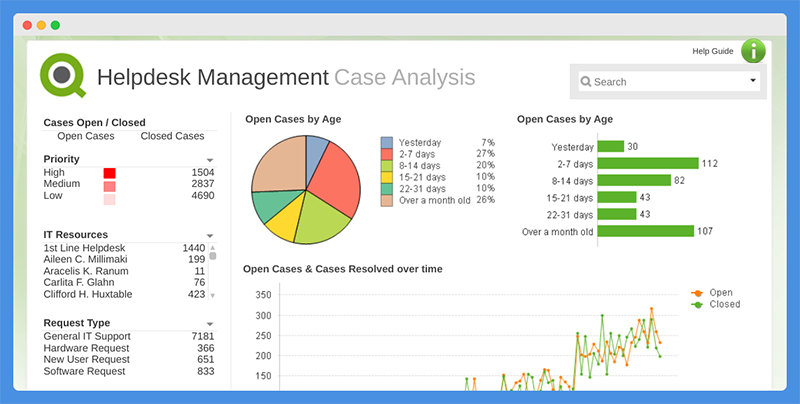
Task: Click IT Resources scrollbar down arrow
Action: pyautogui.click(x=213, y=295)
